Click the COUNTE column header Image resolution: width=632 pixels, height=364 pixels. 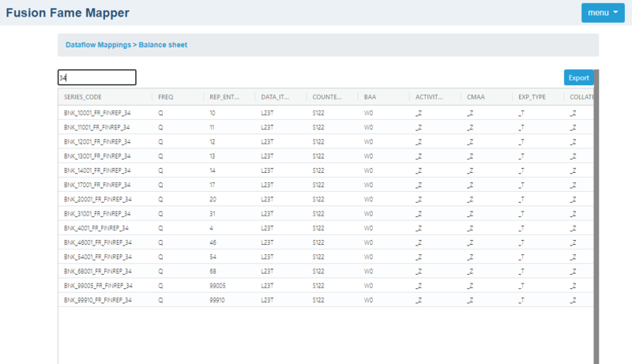coord(327,97)
